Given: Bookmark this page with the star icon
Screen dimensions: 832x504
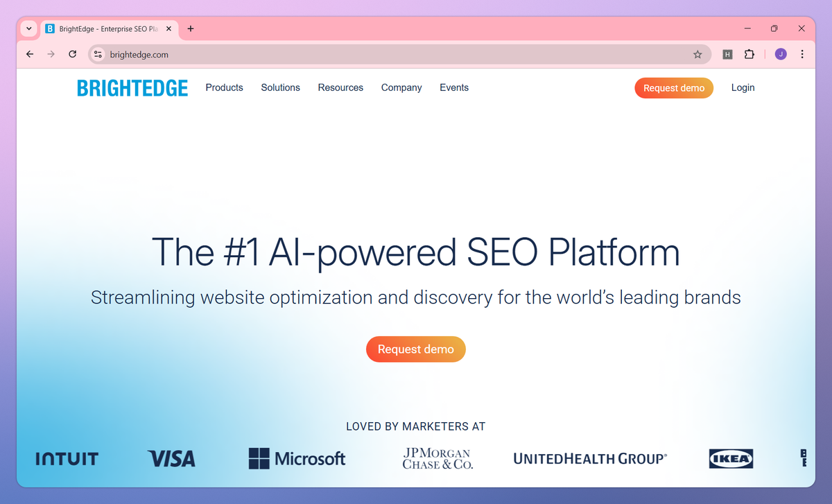Looking at the screenshot, I should click(x=697, y=54).
